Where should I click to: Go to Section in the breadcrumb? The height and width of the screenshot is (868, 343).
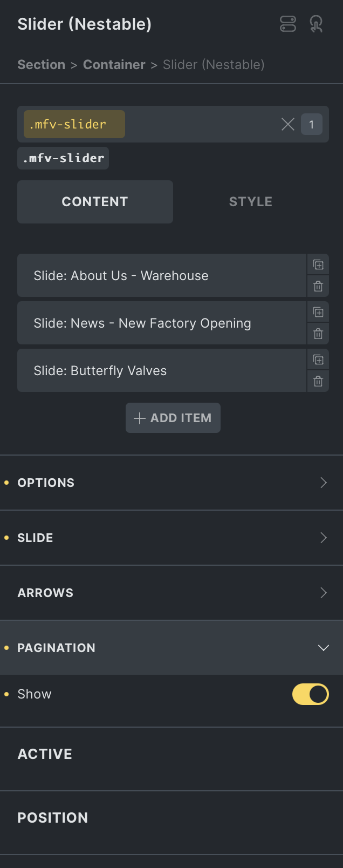coord(41,65)
